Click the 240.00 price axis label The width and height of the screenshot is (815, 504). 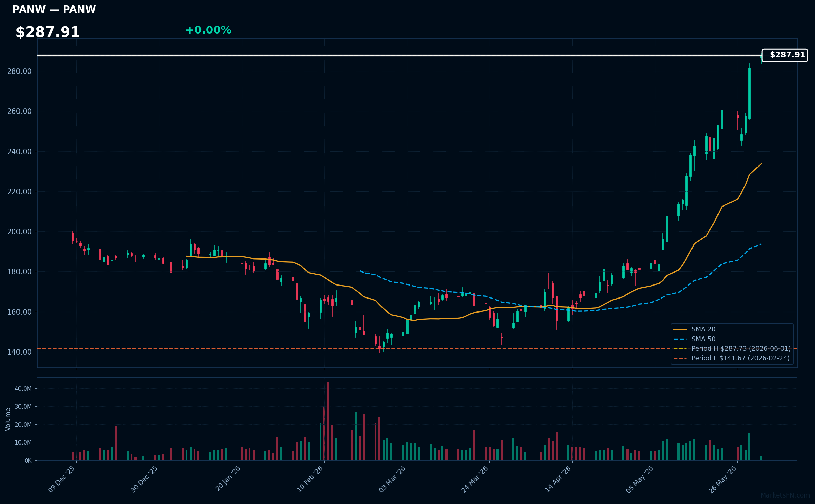click(x=20, y=152)
